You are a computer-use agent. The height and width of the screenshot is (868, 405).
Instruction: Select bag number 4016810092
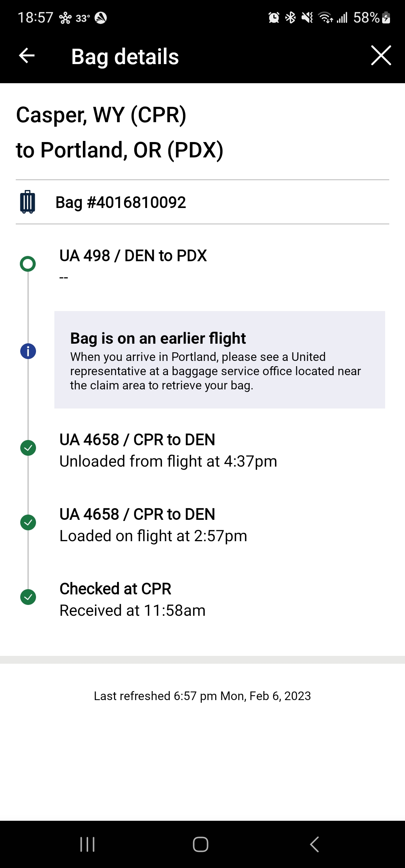tap(121, 202)
